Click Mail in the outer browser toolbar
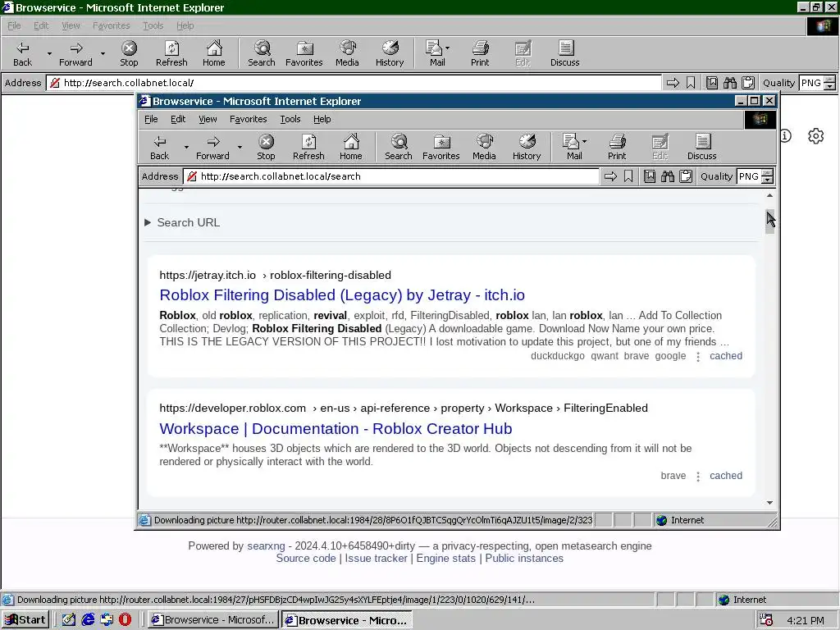This screenshot has width=840, height=630. tap(435, 53)
